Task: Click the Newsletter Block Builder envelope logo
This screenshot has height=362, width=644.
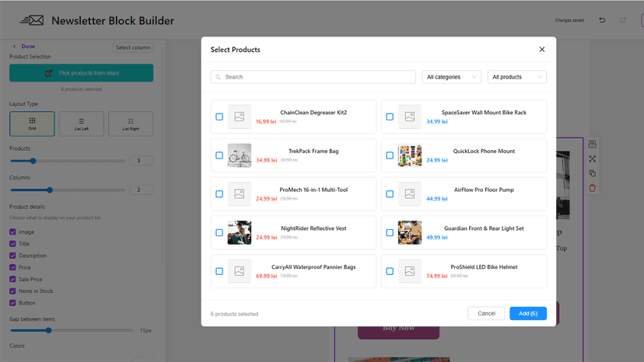Action: point(32,20)
